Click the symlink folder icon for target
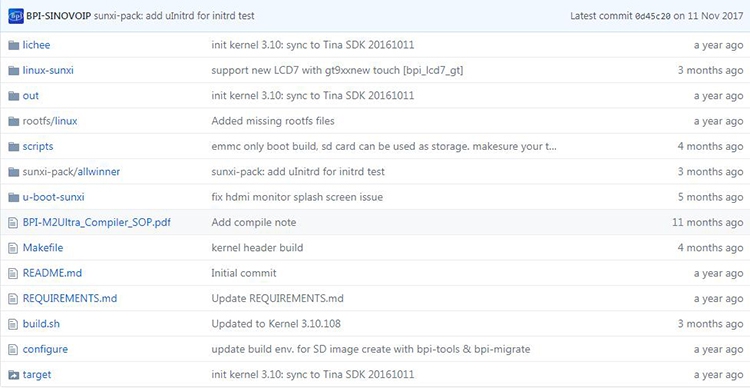The image size is (750, 388). tap(13, 375)
